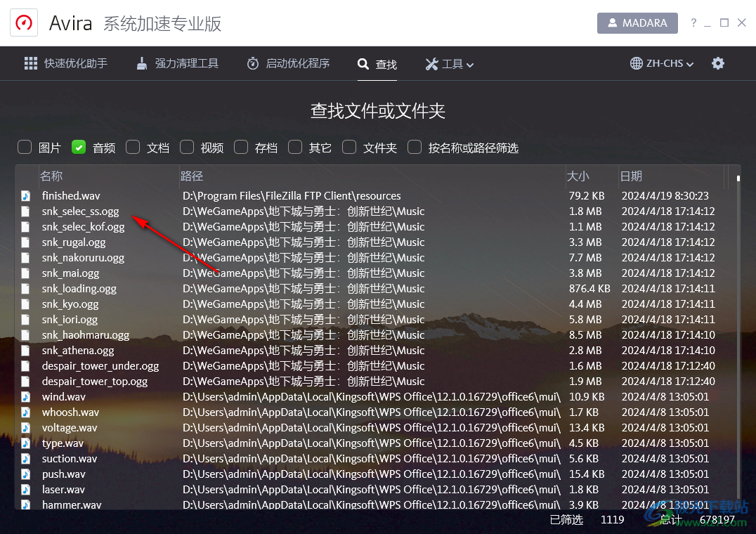Image resolution: width=756 pixels, height=534 pixels.
Task: Click the file icon next to snk_kyo.ogg
Action: click(26, 304)
